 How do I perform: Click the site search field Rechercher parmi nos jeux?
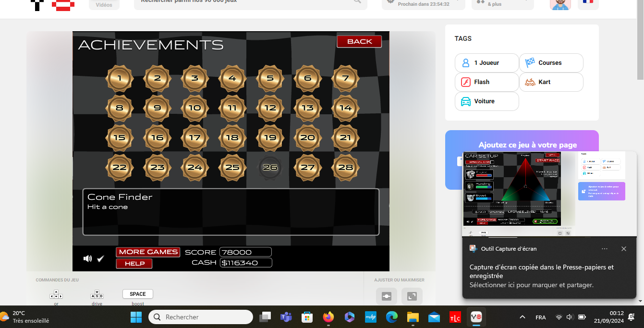point(250,2)
